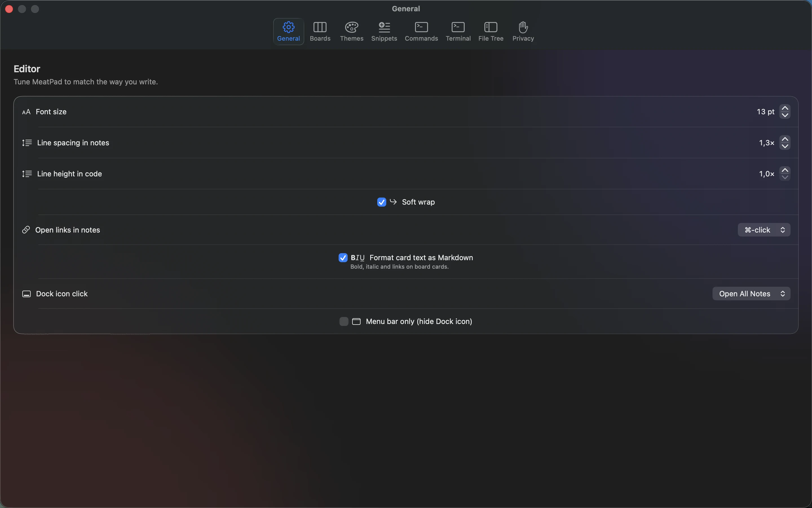
Task: Decrease font size with down arrow
Action: 784,115
